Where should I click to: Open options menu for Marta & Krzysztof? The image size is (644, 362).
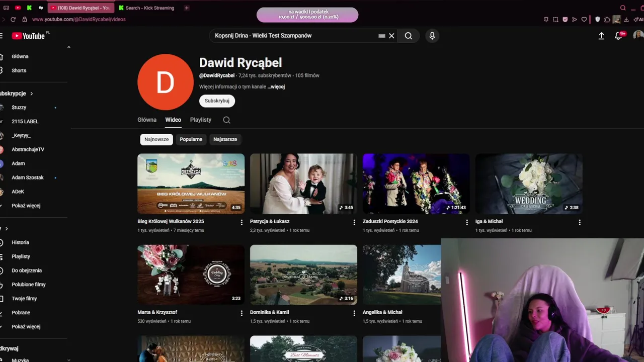[x=242, y=313]
